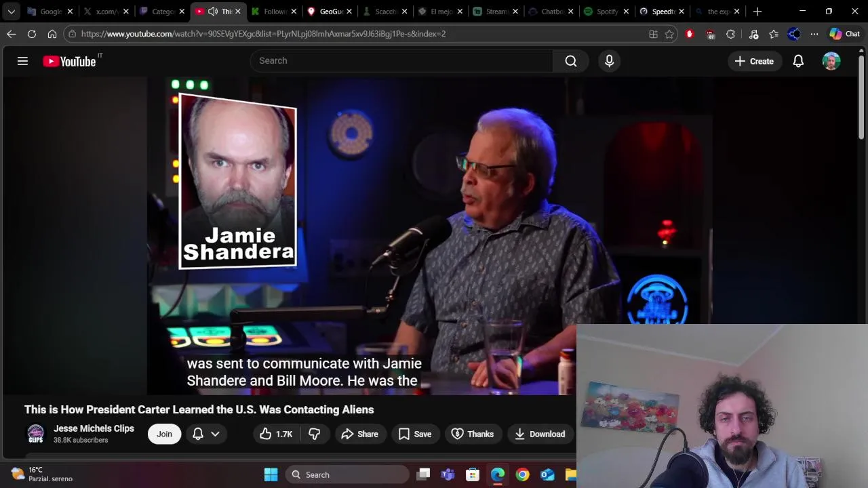Dislike the video with thumbs down
Viewport: 868px width, 488px height.
314,434
